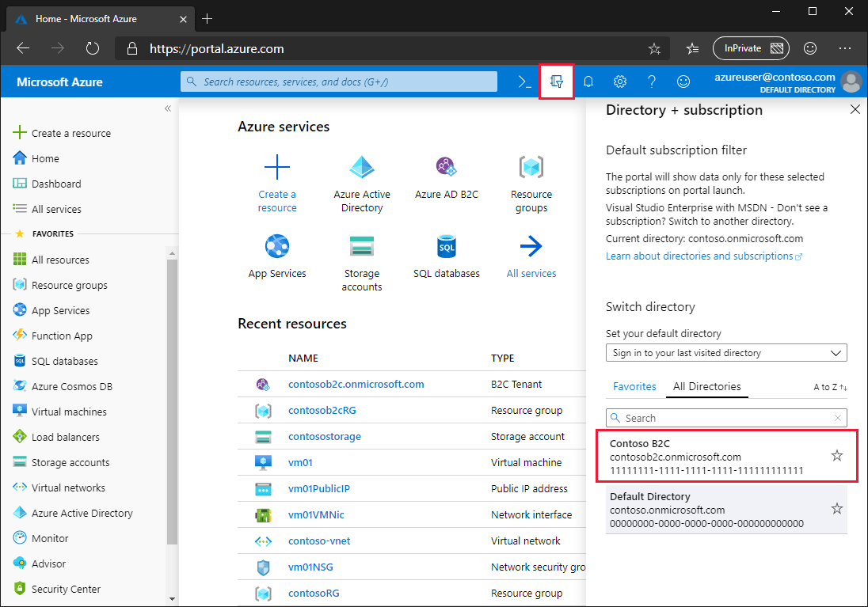Open portal settings gear

[x=620, y=82]
